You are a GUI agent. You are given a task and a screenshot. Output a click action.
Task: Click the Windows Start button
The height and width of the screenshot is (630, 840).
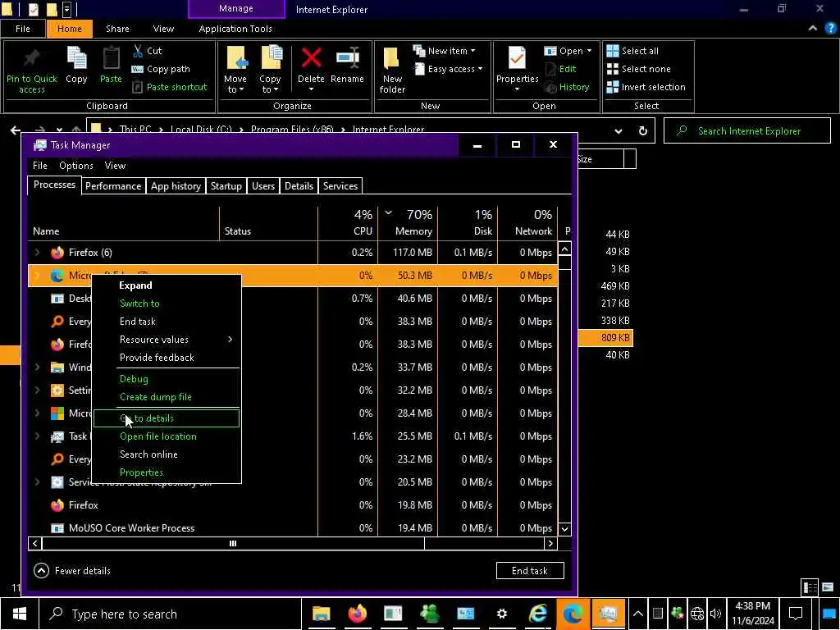click(20, 614)
